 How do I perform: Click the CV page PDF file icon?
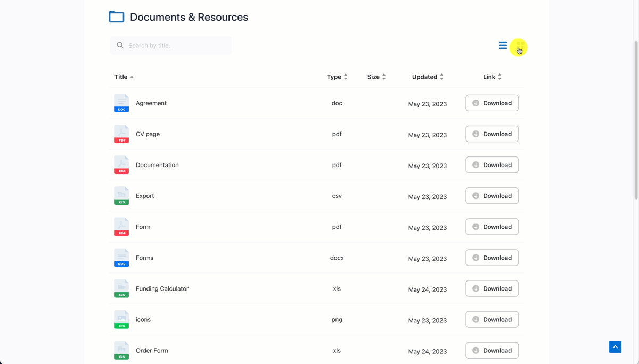[121, 134]
